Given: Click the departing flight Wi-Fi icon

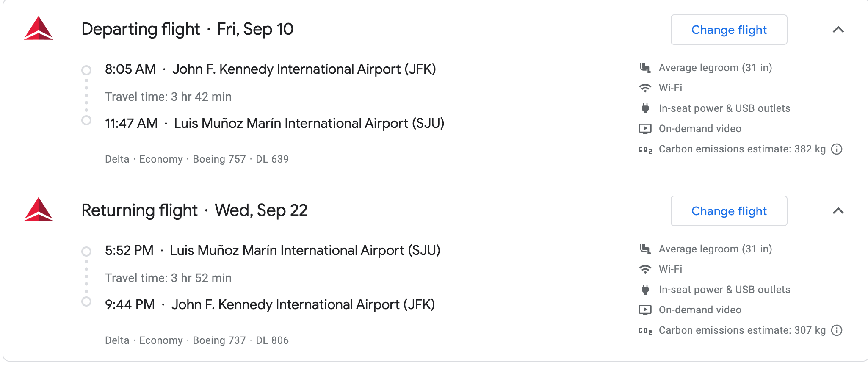Looking at the screenshot, I should coord(645,88).
